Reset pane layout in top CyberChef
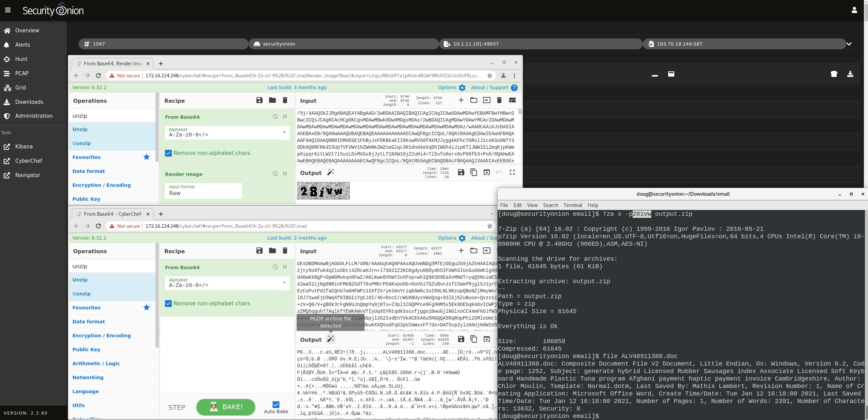This screenshot has width=868, height=420. pyautogui.click(x=512, y=100)
